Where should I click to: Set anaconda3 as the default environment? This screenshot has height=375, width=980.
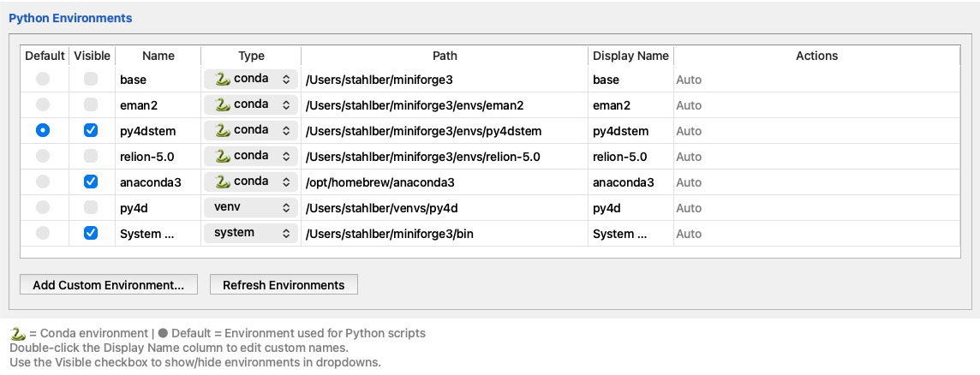(x=43, y=182)
